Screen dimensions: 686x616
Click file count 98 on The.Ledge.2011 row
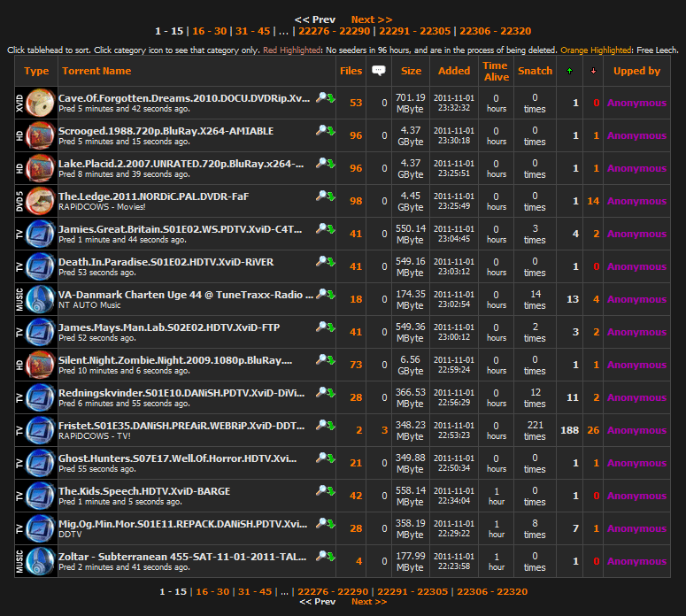[x=356, y=201]
